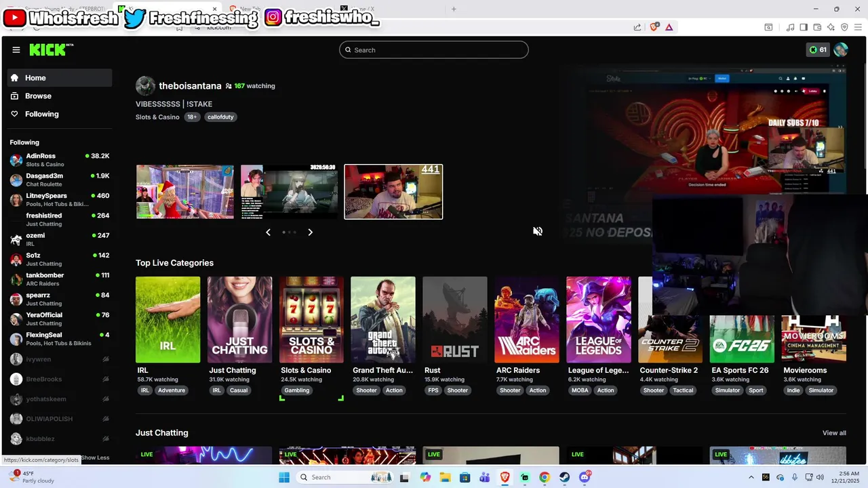Screen dimensions: 868x488
Task: Open YeraOfficial in the Following list
Action: click(60, 319)
